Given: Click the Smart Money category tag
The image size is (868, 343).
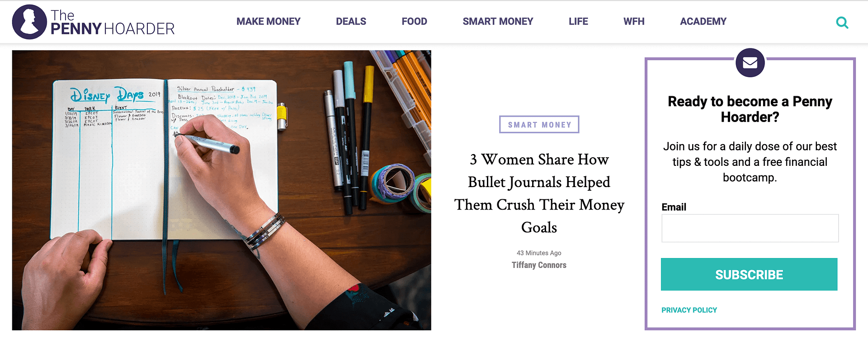Looking at the screenshot, I should tap(539, 125).
